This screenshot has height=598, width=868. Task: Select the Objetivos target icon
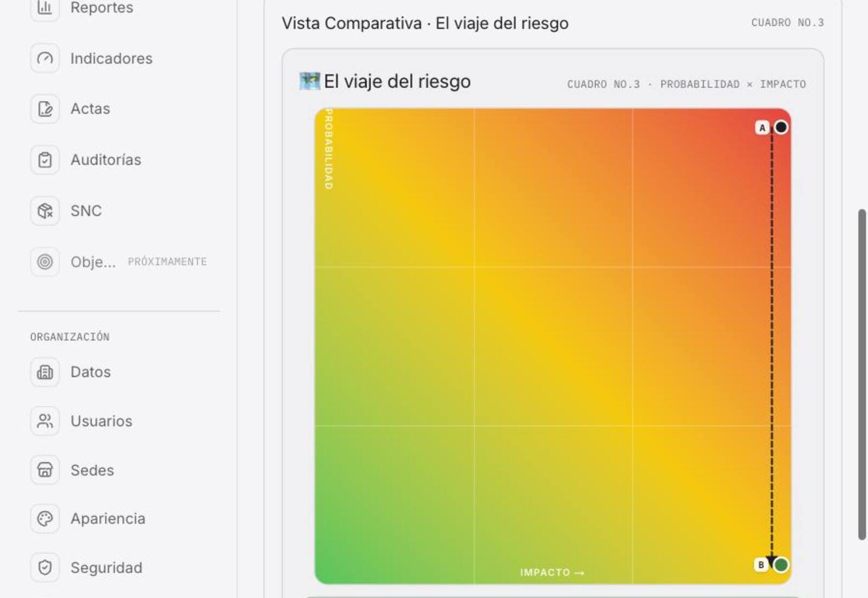[x=45, y=262]
